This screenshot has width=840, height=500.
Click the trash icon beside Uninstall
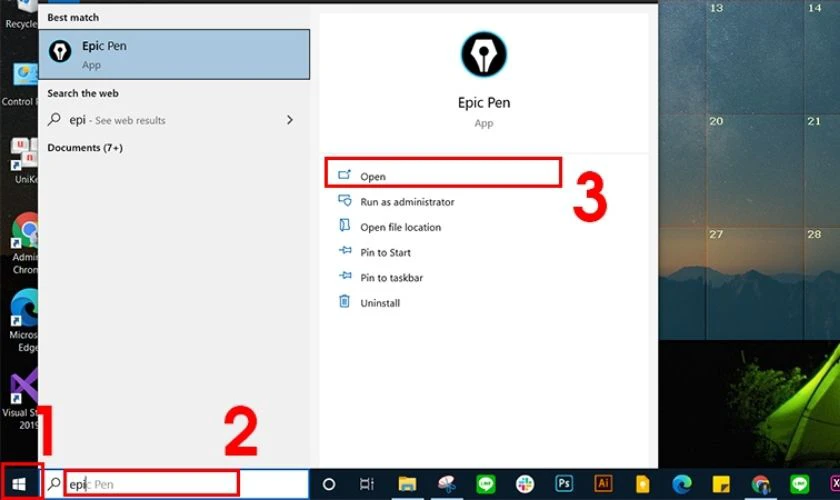(344, 301)
